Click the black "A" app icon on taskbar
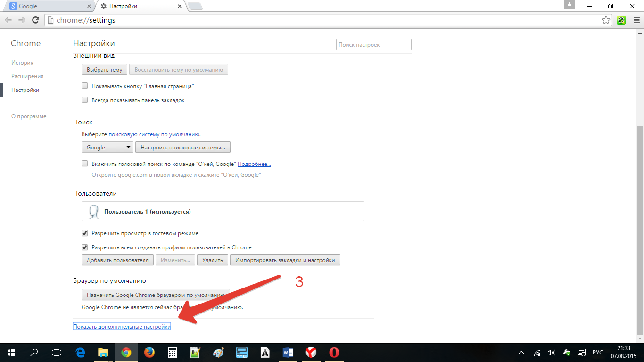Screen dimensions: 644x362 coord(265,353)
